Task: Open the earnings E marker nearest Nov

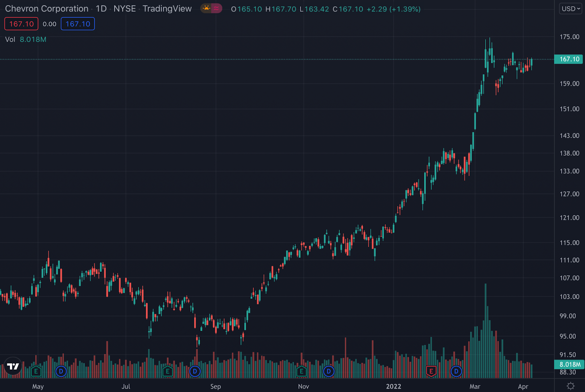Action: tap(301, 372)
